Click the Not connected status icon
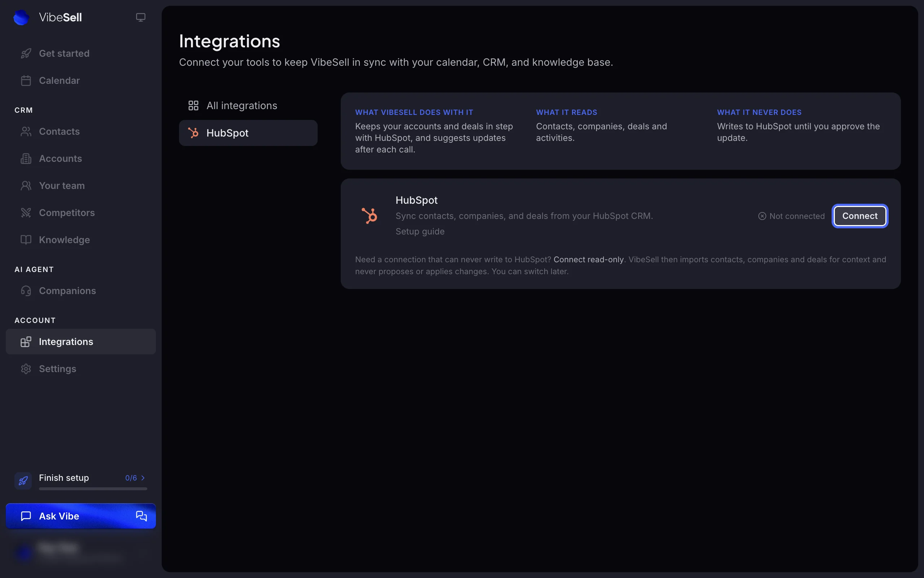924x578 pixels. 762,216
